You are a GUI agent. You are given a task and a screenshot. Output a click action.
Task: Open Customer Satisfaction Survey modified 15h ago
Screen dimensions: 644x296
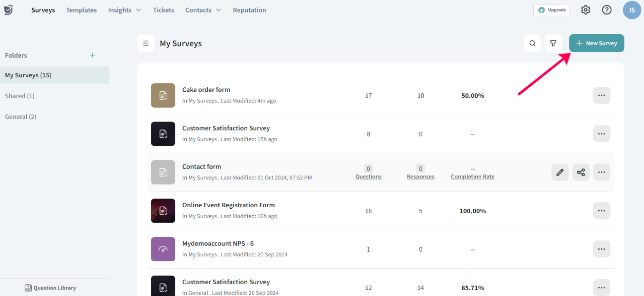pyautogui.click(x=226, y=128)
